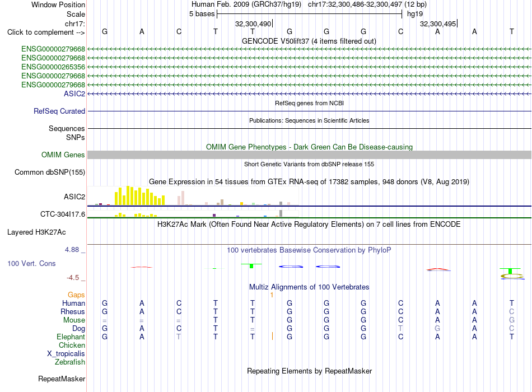This screenshot has height=392, width=532.
Task: Click the orange insertion bar in the Elephant row
Action: (x=272, y=336)
